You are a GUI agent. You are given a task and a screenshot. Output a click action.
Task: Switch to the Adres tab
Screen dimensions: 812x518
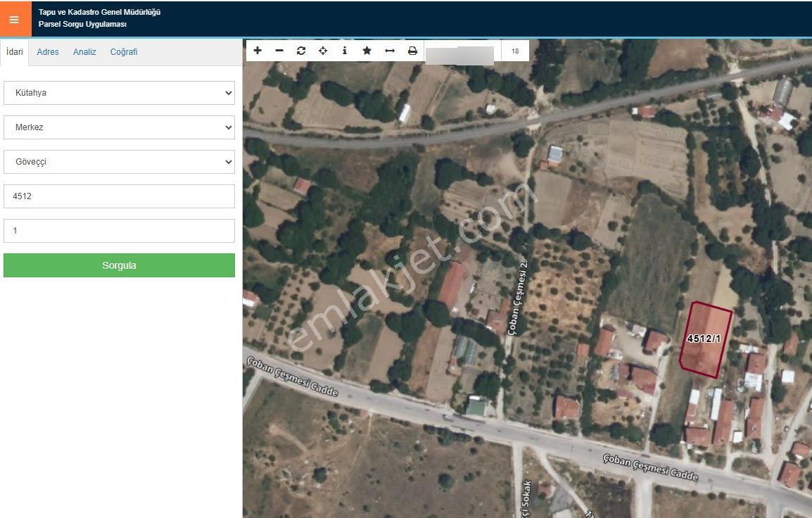[x=47, y=51]
